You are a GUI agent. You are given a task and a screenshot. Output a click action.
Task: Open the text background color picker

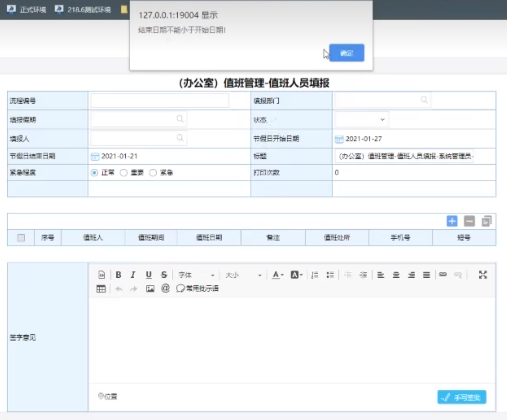pos(297,275)
